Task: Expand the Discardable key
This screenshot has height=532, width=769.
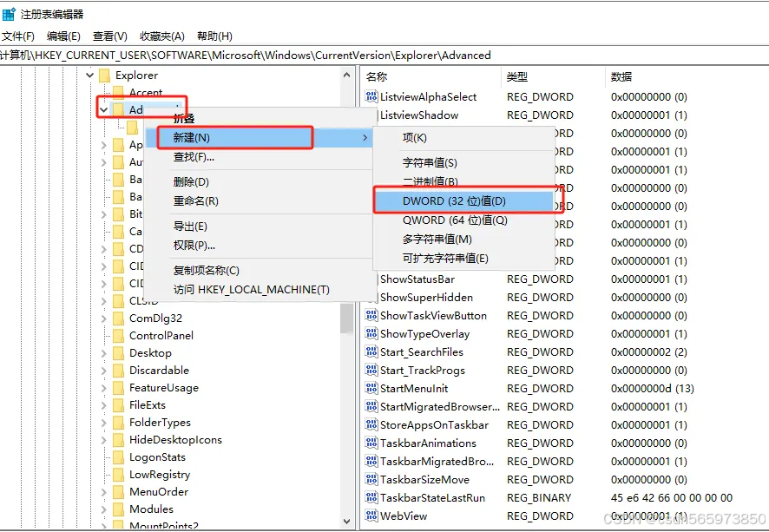Action: click(x=103, y=371)
